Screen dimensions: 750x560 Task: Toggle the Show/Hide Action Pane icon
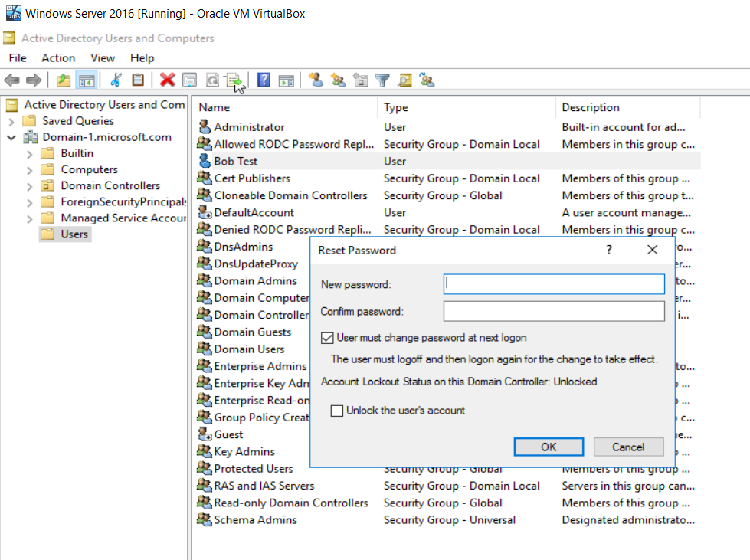click(287, 80)
